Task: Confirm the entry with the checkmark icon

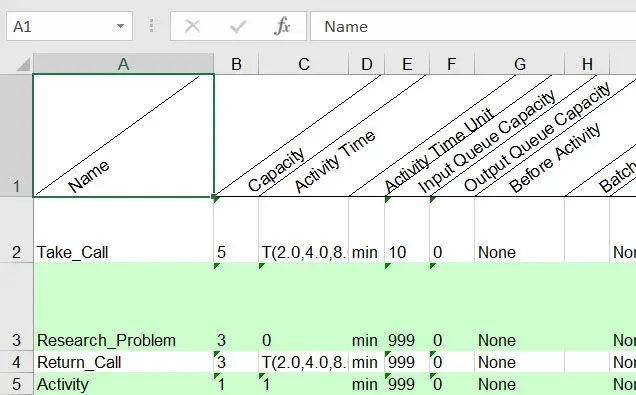Action: tap(238, 27)
